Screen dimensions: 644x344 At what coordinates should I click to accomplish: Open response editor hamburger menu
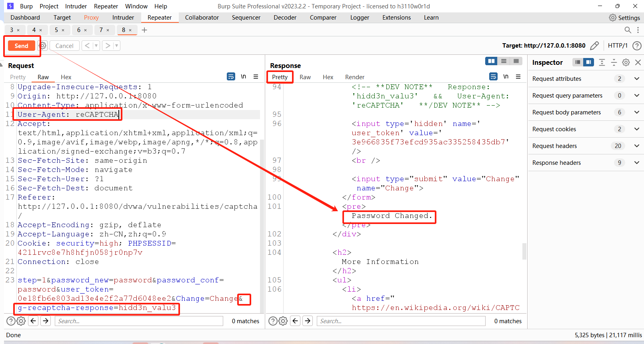tap(518, 76)
